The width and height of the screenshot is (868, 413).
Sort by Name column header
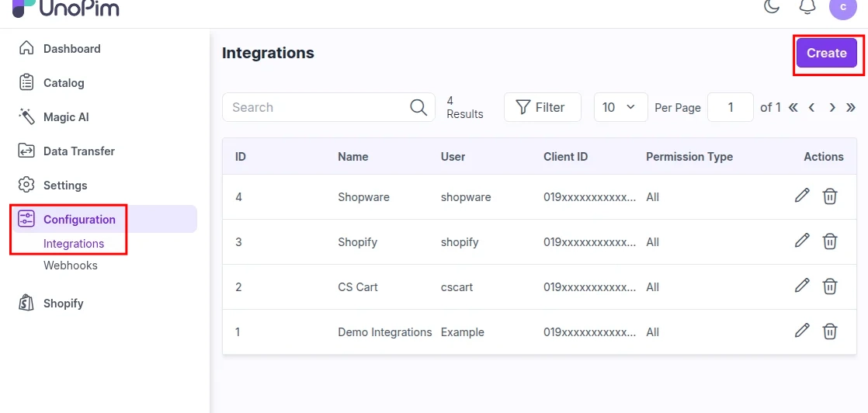(353, 157)
